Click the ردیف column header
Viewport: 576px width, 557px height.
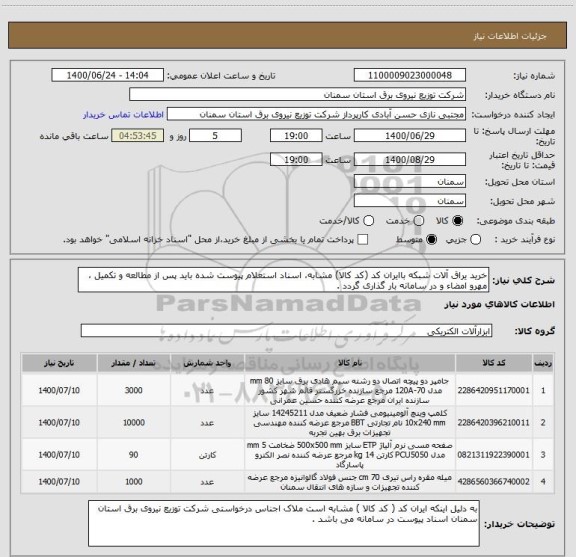tap(543, 363)
